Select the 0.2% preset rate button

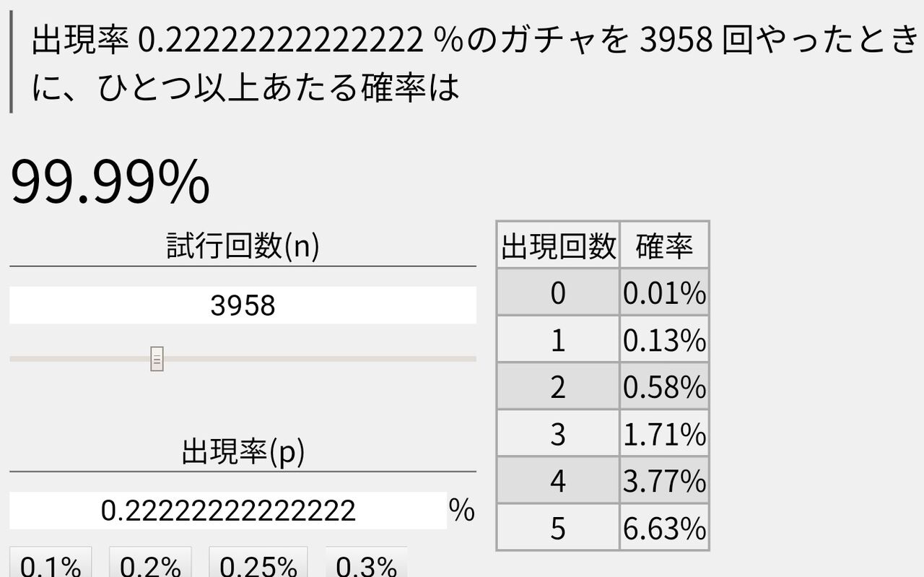point(150,564)
